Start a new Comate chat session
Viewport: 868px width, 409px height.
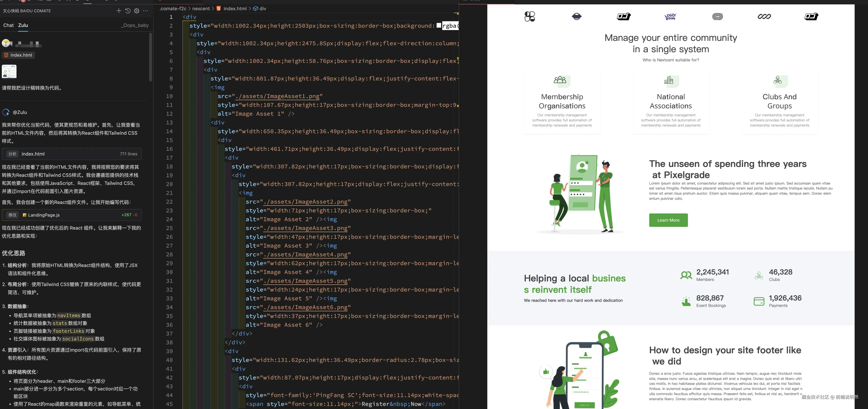119,11
